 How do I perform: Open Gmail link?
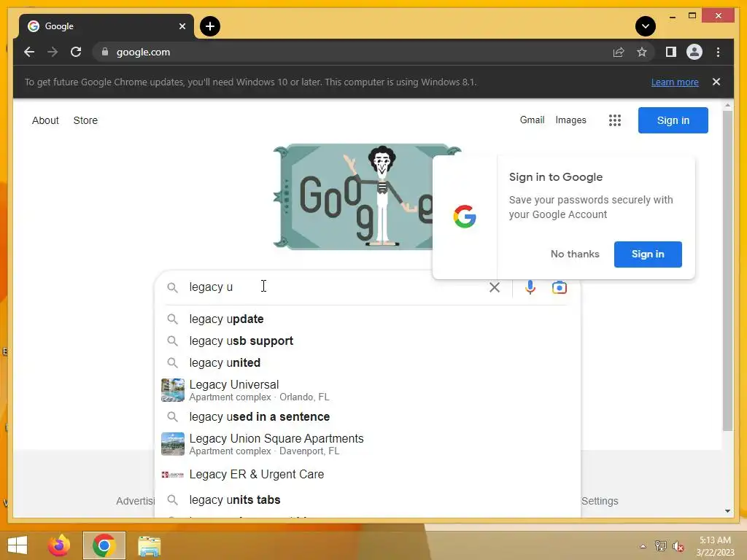coord(532,120)
